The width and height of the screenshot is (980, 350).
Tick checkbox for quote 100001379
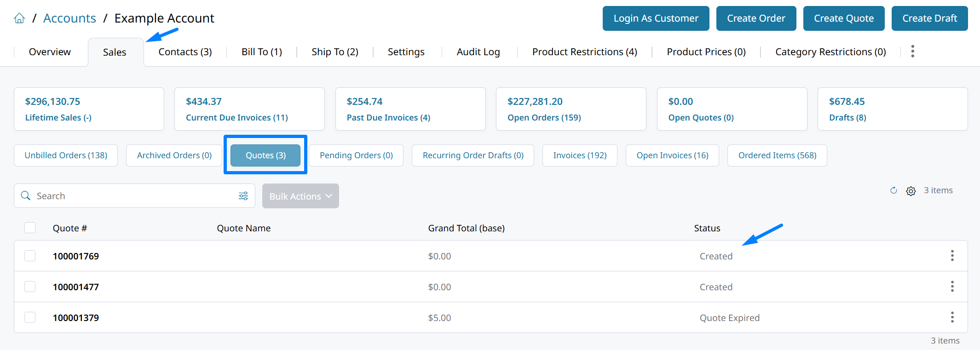click(30, 317)
